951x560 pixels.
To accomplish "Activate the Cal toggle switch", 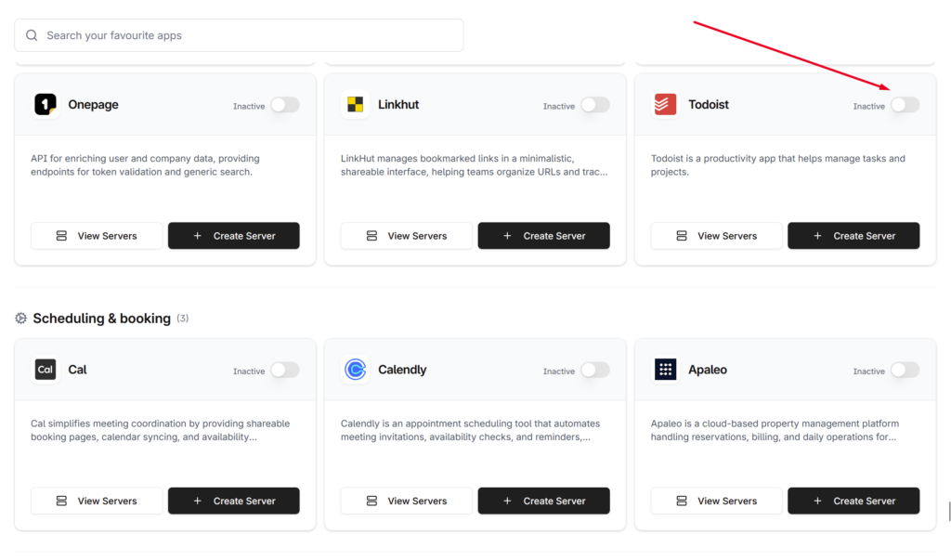I will [x=285, y=371].
